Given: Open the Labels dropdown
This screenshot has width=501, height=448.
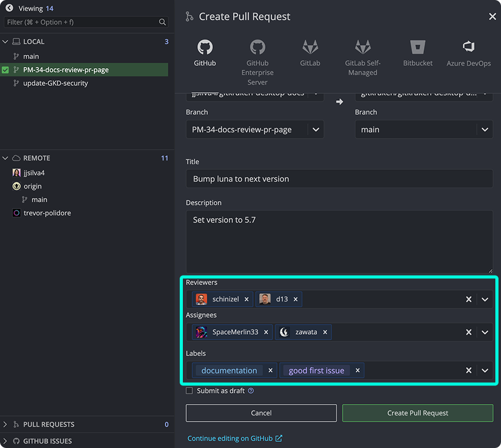Looking at the screenshot, I should (485, 370).
